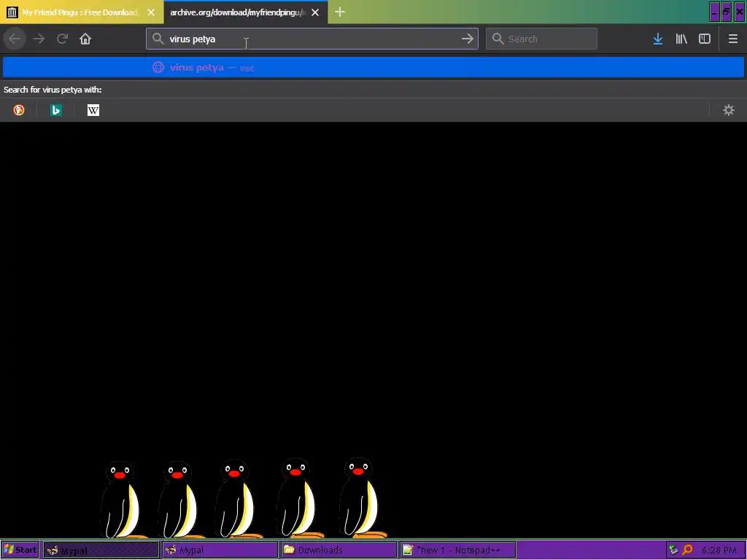Switch to Notepad++ taskbar window

(458, 550)
